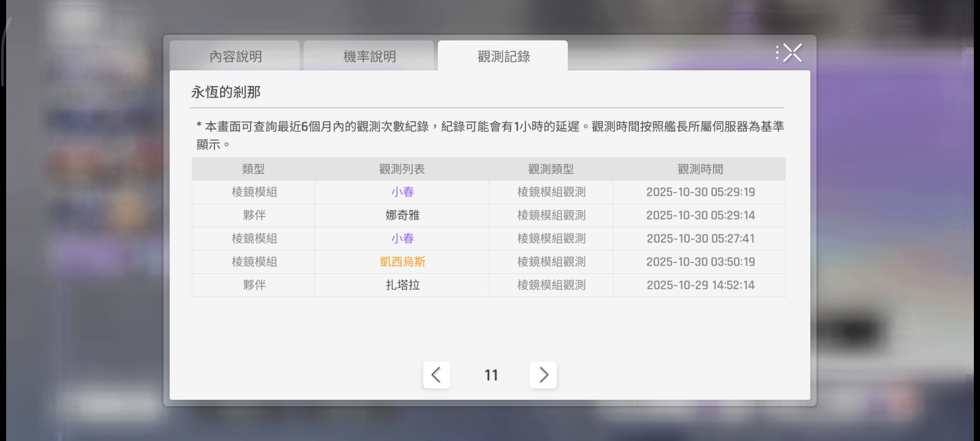Switch to 機率說明 tab
This screenshot has width=980, height=441.
(369, 56)
